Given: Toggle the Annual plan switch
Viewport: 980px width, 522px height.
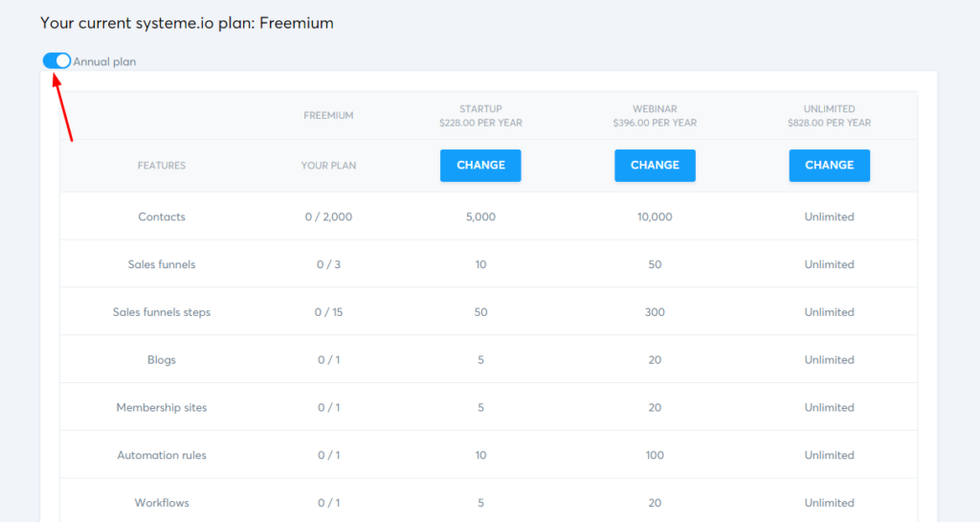Looking at the screenshot, I should (56, 61).
